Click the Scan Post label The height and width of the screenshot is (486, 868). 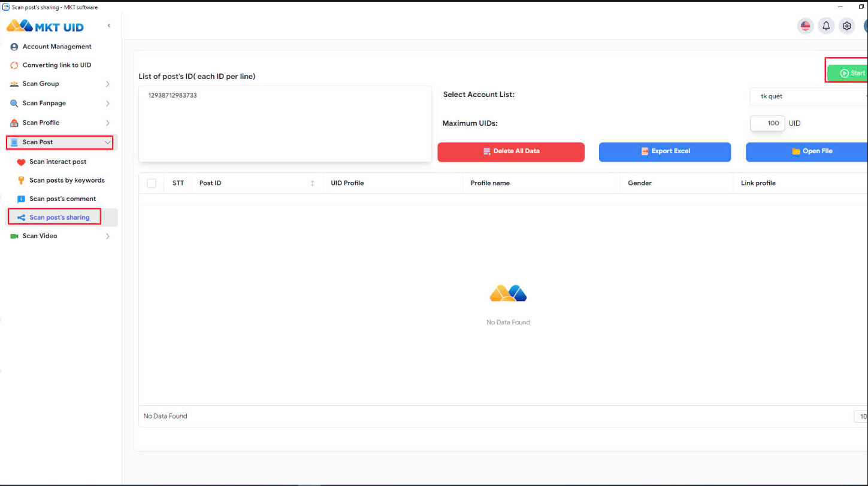38,142
